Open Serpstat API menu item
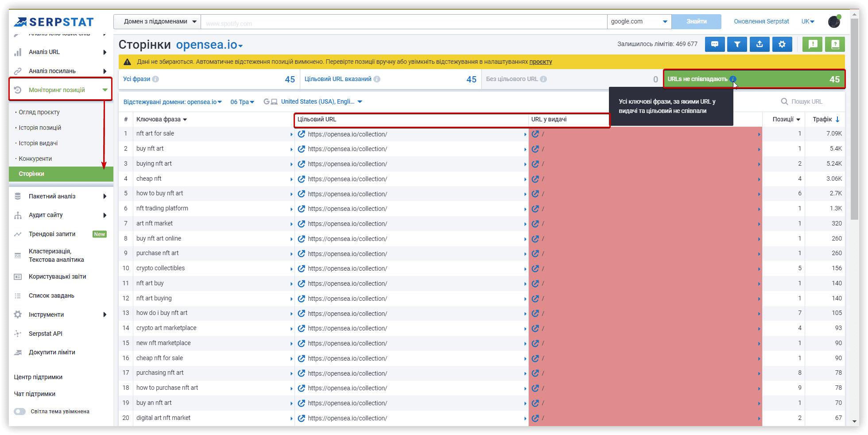Screen dimensions: 868x435 (x=46, y=334)
